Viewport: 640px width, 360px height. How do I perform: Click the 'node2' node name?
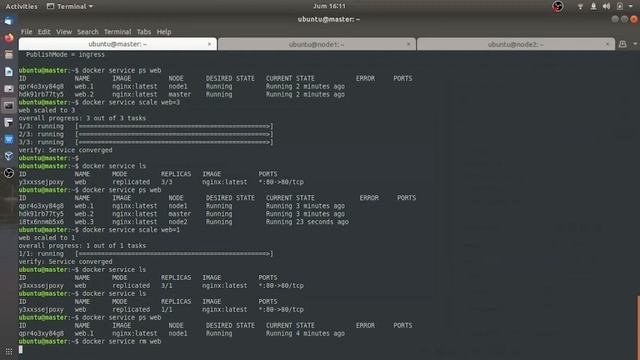(x=178, y=222)
